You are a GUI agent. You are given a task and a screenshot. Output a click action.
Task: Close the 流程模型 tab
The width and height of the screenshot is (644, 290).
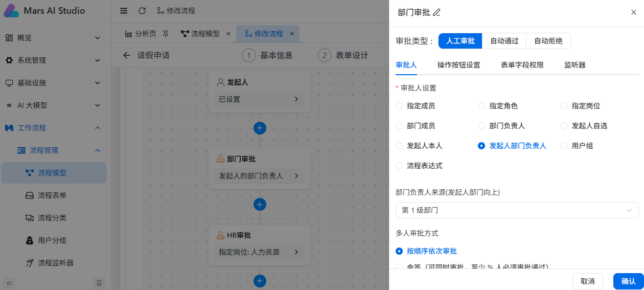[x=228, y=34]
